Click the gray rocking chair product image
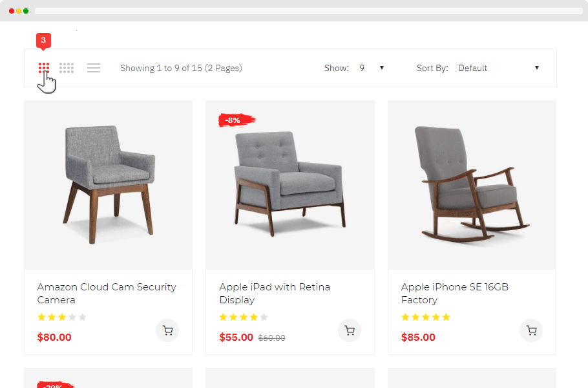This screenshot has width=588, height=388. point(471,184)
